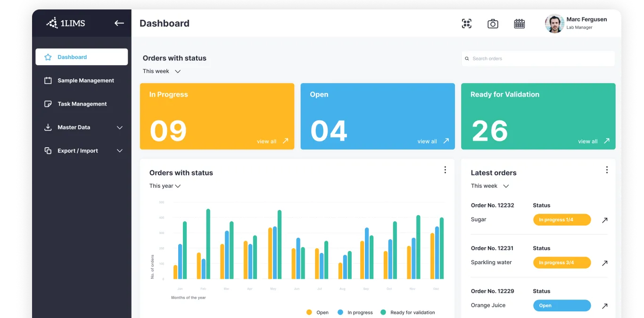Viewport: 644px width, 318px height.
Task: Open the Latest orders options menu
Action: tap(607, 169)
